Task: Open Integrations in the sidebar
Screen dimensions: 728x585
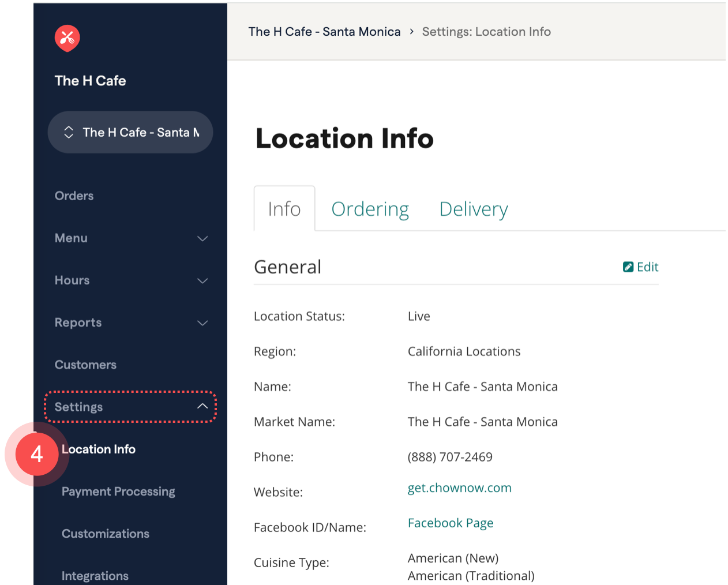Action: click(95, 575)
